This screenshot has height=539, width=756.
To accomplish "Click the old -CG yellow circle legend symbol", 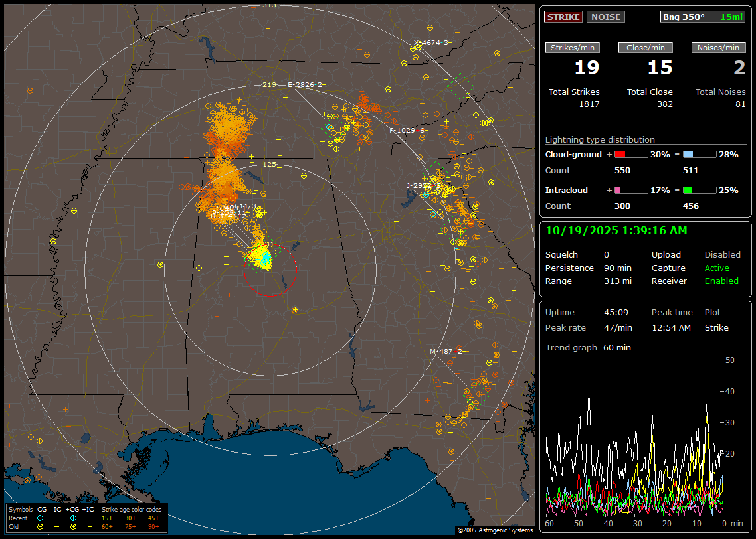I will 41,526.
